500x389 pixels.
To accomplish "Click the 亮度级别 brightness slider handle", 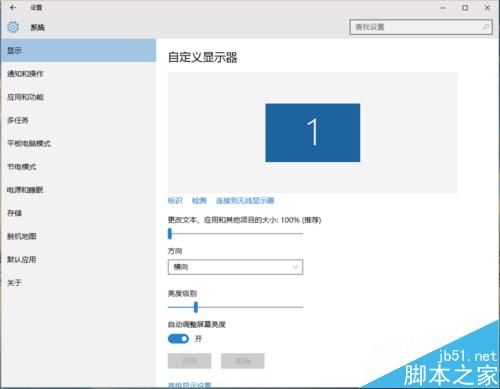I will point(196,307).
